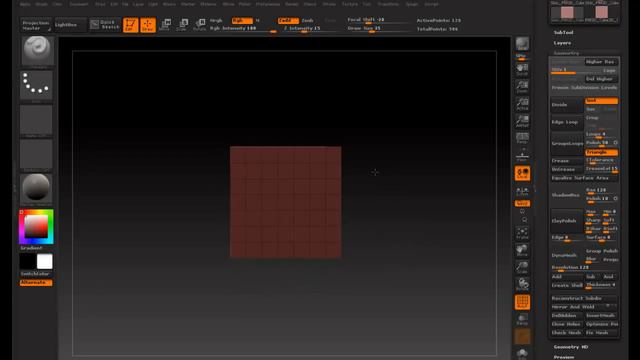
Task: Activate Quick Sketch mode
Action: pyautogui.click(x=105, y=24)
